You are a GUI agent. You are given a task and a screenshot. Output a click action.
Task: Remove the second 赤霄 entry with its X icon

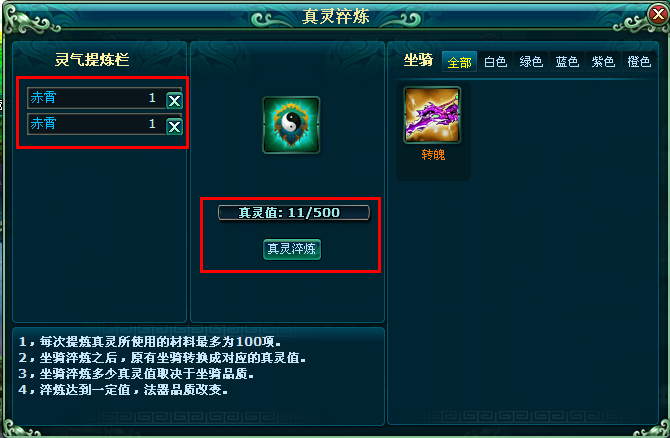pos(174,127)
